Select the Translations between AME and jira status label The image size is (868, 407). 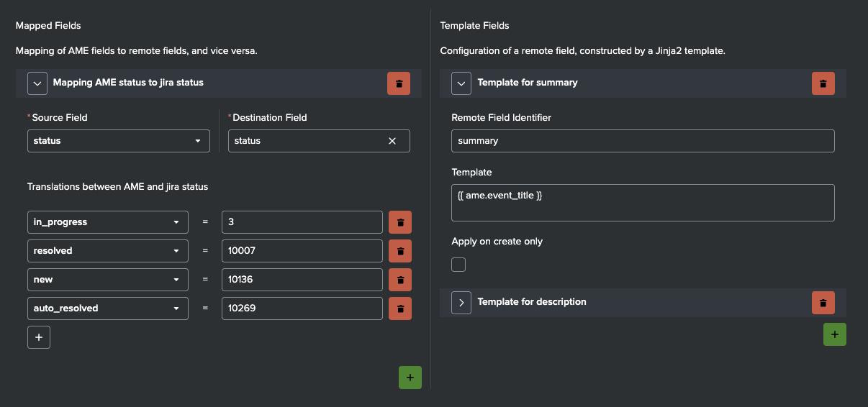[x=117, y=187]
